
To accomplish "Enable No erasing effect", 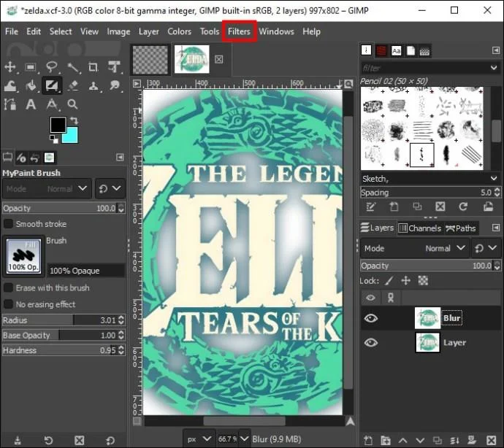I will pos(8,304).
